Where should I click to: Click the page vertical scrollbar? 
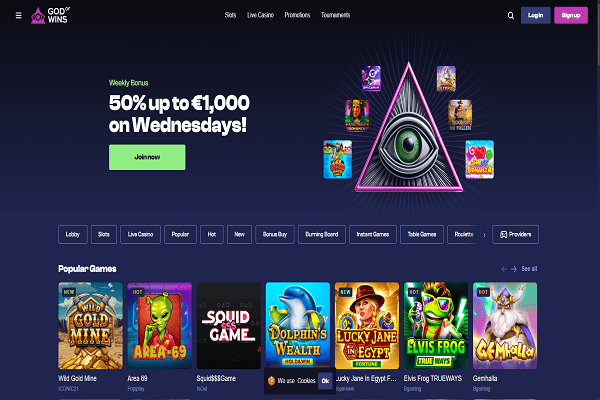(x=598, y=200)
